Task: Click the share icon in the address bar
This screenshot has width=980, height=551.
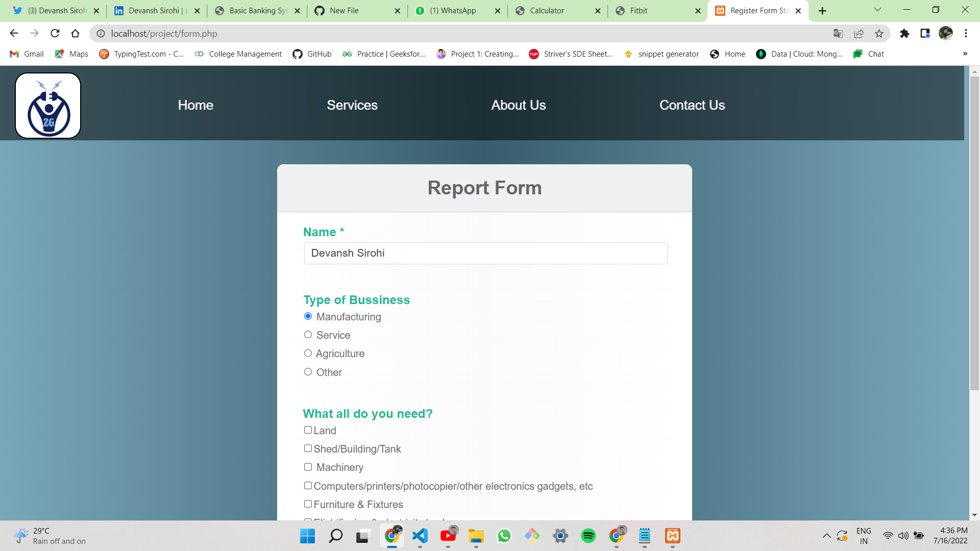Action: 859,33
